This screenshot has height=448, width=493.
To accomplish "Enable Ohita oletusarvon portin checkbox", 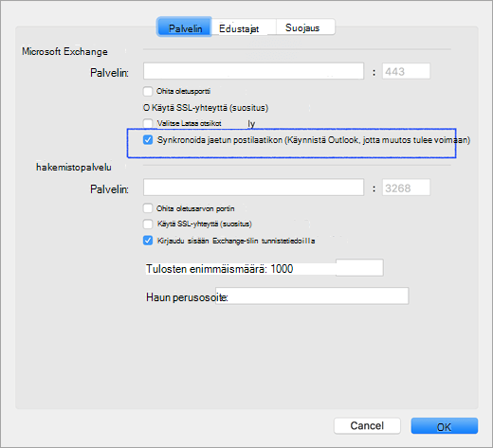I will 148,208.
